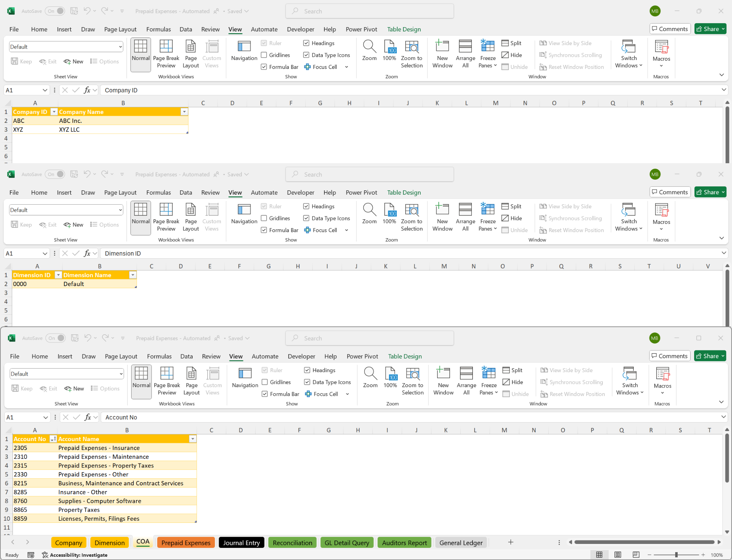Screen dimensions: 732x560
Task: Select the cell 'Prepaid Expenses - Property Taxes'
Action: point(106,465)
